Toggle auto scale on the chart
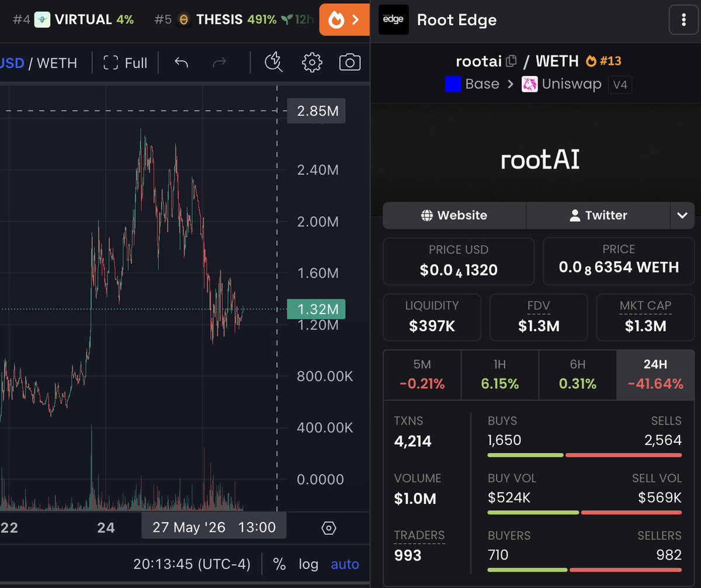This screenshot has height=588, width=701. coord(345,564)
